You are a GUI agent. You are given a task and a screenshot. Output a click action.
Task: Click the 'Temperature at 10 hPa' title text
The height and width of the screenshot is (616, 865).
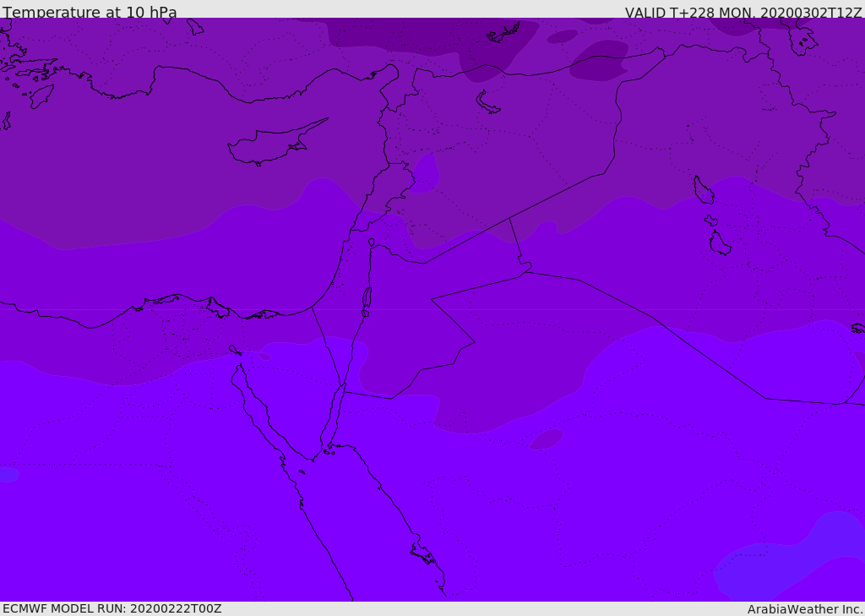[90, 12]
